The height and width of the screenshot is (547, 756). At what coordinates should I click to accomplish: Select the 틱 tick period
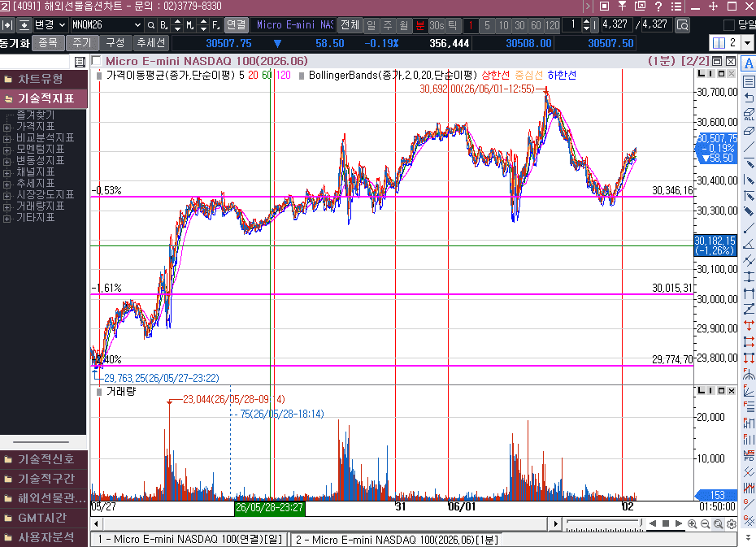[452, 25]
